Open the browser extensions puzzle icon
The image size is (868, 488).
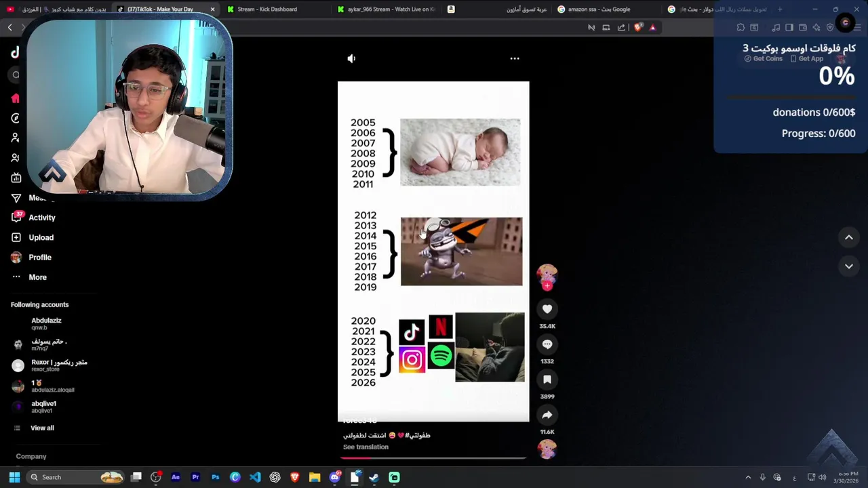[741, 27]
